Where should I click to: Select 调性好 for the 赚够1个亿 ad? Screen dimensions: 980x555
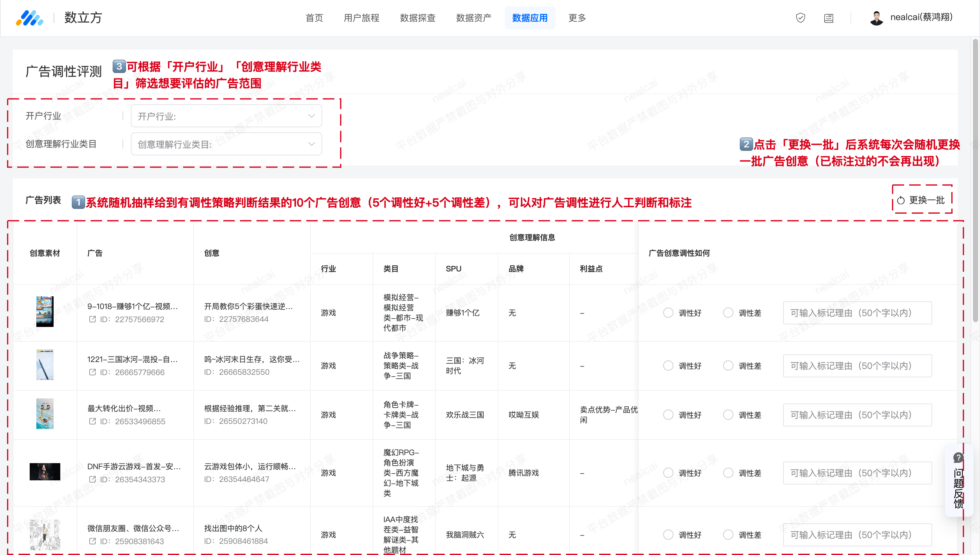click(668, 313)
